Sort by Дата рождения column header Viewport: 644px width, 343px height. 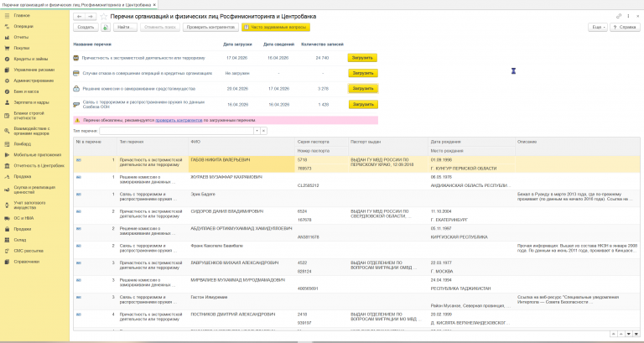[x=471, y=142]
